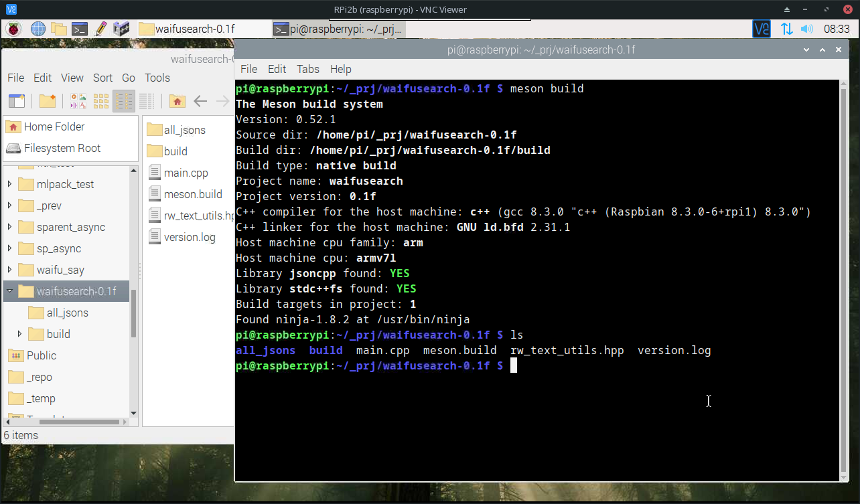Expand the waifu_say folder tree node
This screenshot has height=504, width=860.
(9, 270)
